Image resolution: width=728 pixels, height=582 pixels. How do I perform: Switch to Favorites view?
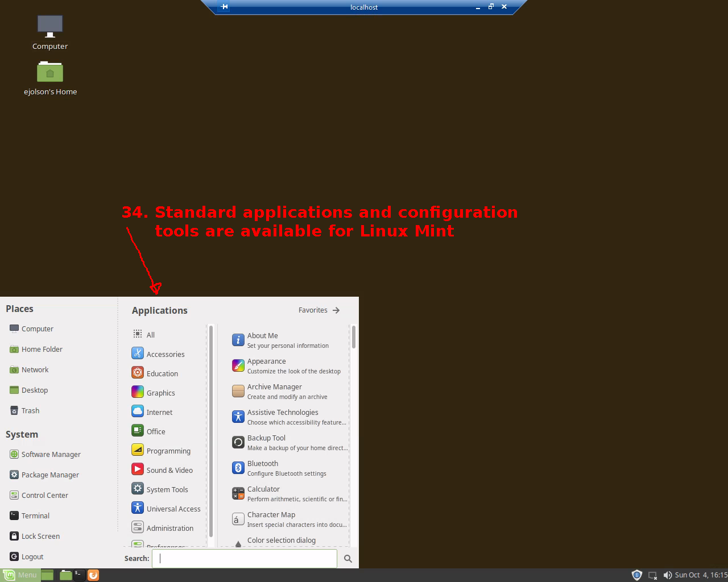click(319, 310)
